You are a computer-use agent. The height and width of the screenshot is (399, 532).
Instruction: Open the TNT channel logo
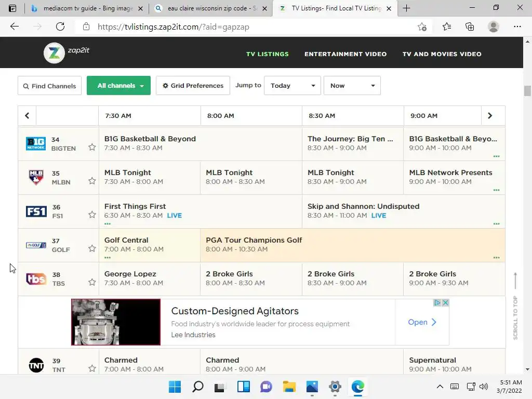(x=36, y=365)
